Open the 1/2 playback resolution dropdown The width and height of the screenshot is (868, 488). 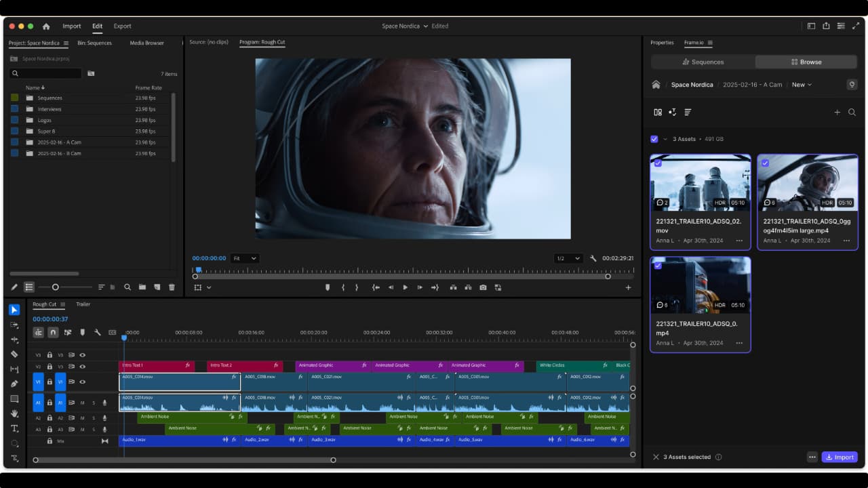tap(568, 258)
